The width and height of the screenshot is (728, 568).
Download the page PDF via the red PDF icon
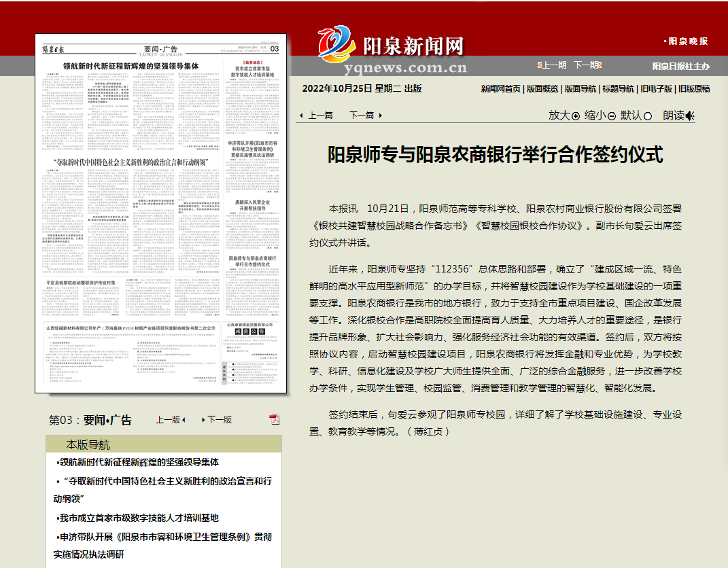275,419
